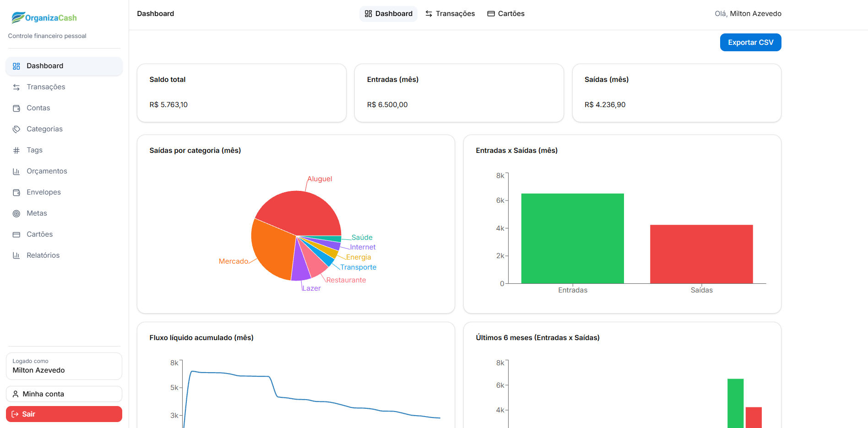
Task: Export data with Exportar CSV button
Action: click(750, 43)
